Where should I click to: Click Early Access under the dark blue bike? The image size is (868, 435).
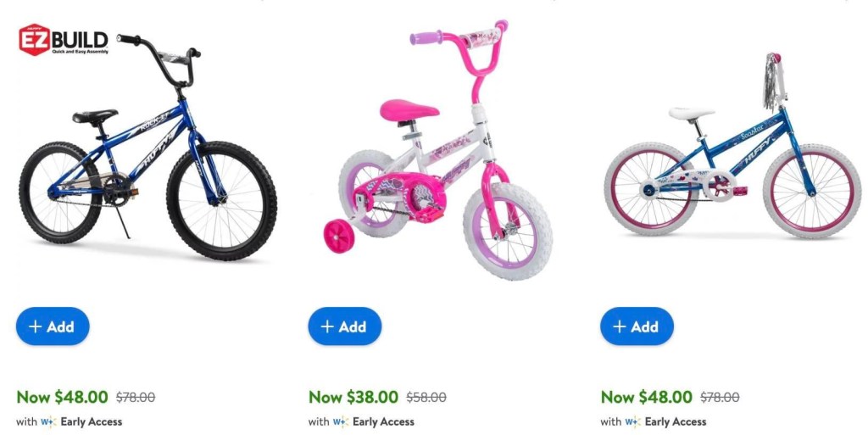coord(91,421)
